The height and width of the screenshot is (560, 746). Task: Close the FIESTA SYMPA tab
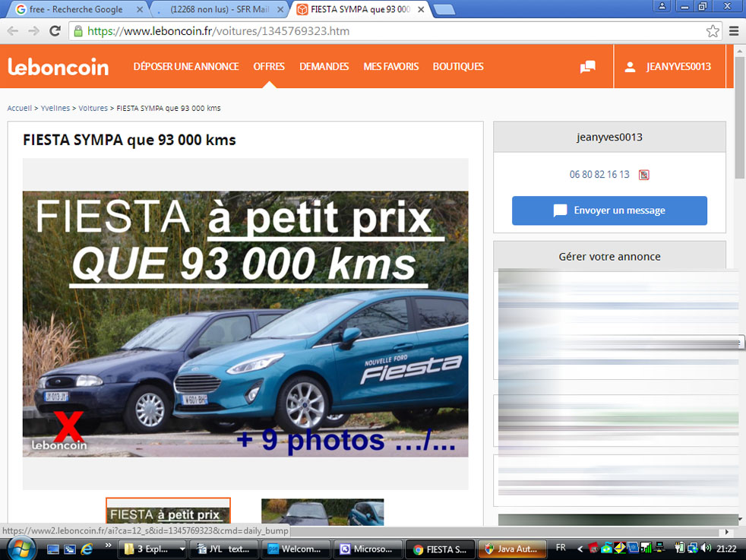pos(421,10)
